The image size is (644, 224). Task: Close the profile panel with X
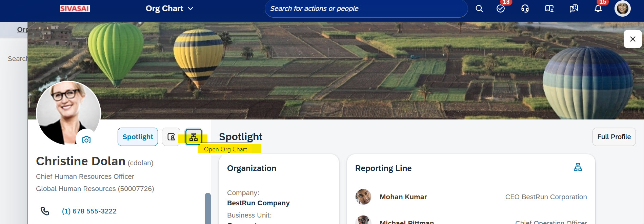coord(632,39)
